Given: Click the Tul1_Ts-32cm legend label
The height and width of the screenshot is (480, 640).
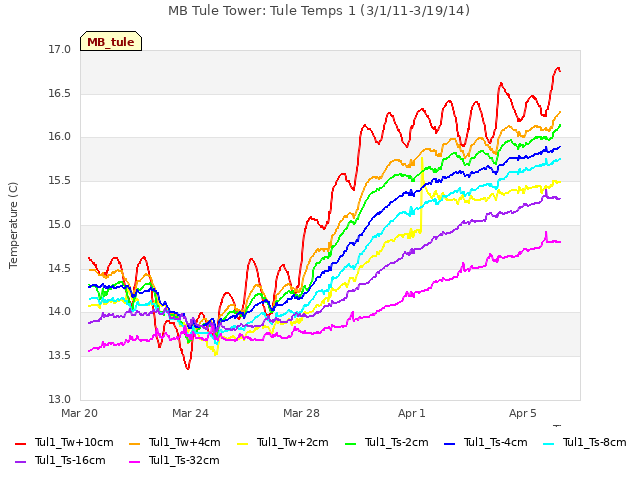Looking at the screenshot, I should click(184, 460).
